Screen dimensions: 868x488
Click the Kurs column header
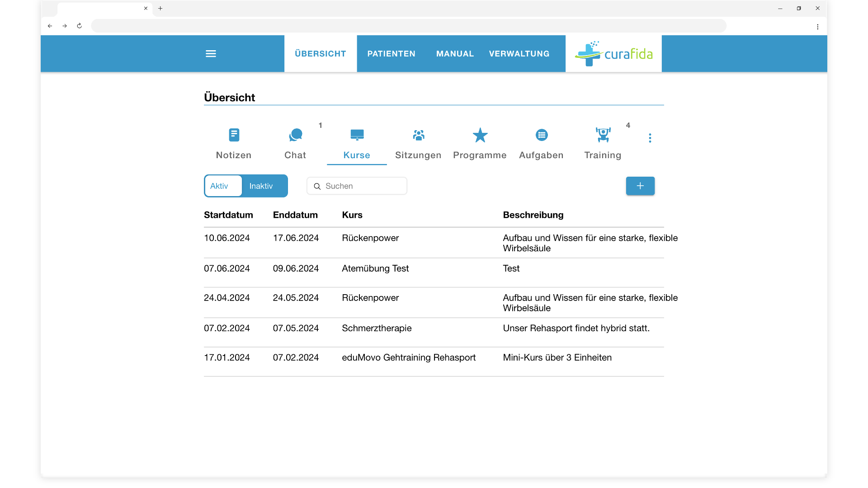pos(352,215)
